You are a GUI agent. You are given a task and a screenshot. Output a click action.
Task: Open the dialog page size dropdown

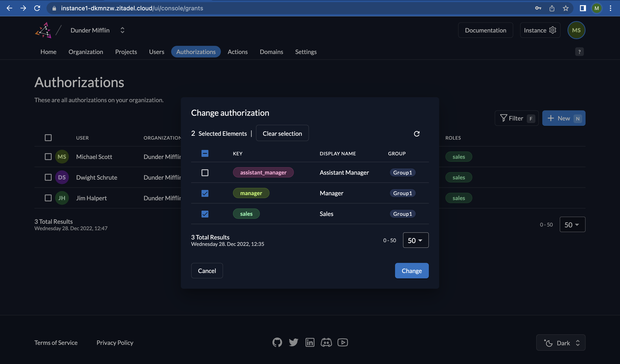(x=415, y=240)
